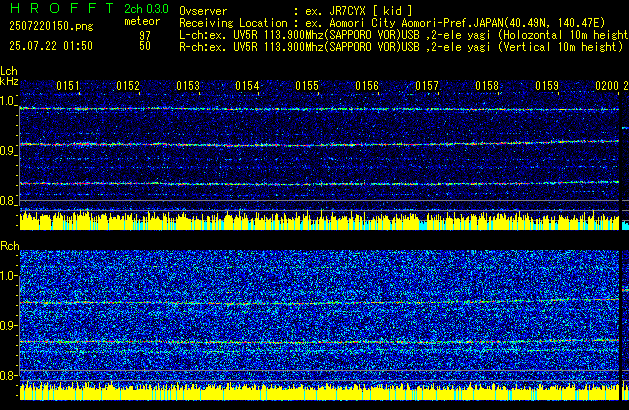The height and width of the screenshot is (410, 629).
Task: Click the Receiving Location Aomori City line
Action: coord(392,23)
